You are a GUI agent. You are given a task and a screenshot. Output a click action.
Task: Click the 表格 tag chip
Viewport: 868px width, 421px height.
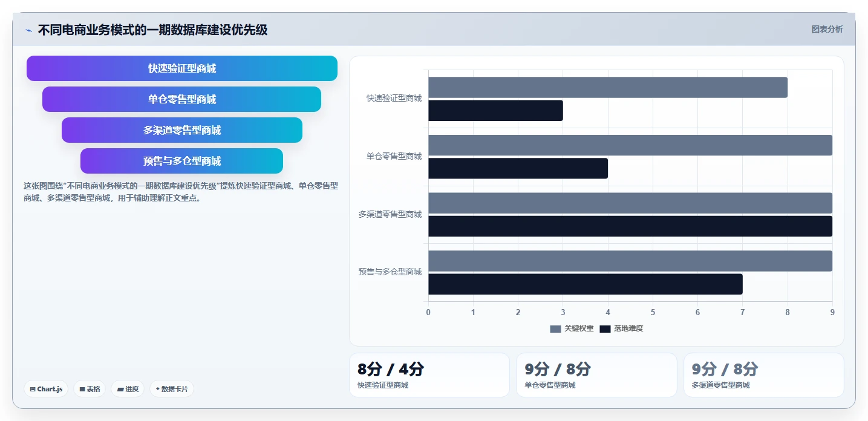(x=90, y=389)
